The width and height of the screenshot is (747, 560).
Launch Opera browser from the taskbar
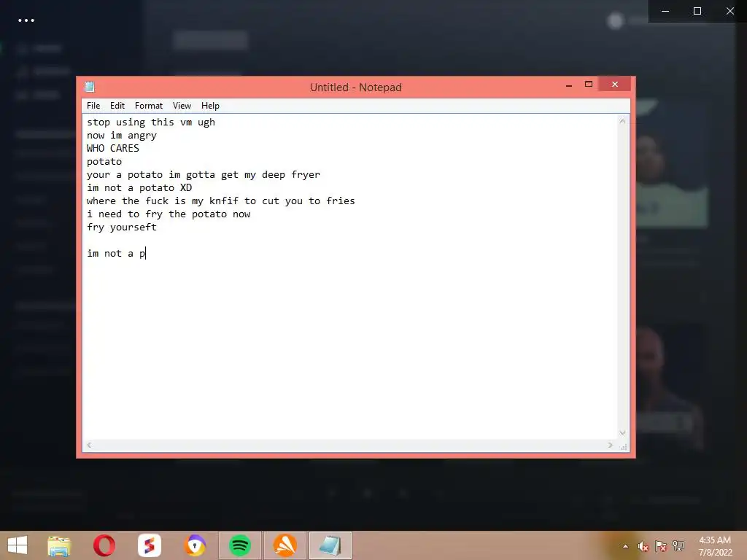[104, 545]
